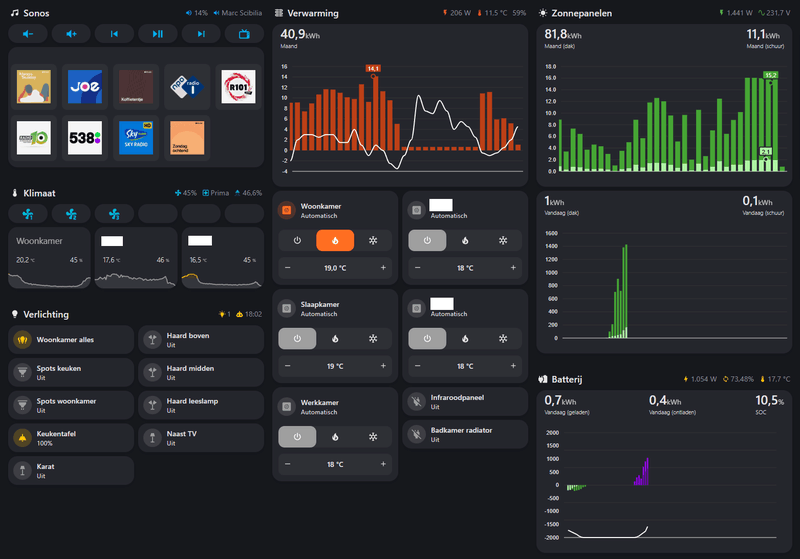Toggle Sonos play/pause

coord(158,34)
